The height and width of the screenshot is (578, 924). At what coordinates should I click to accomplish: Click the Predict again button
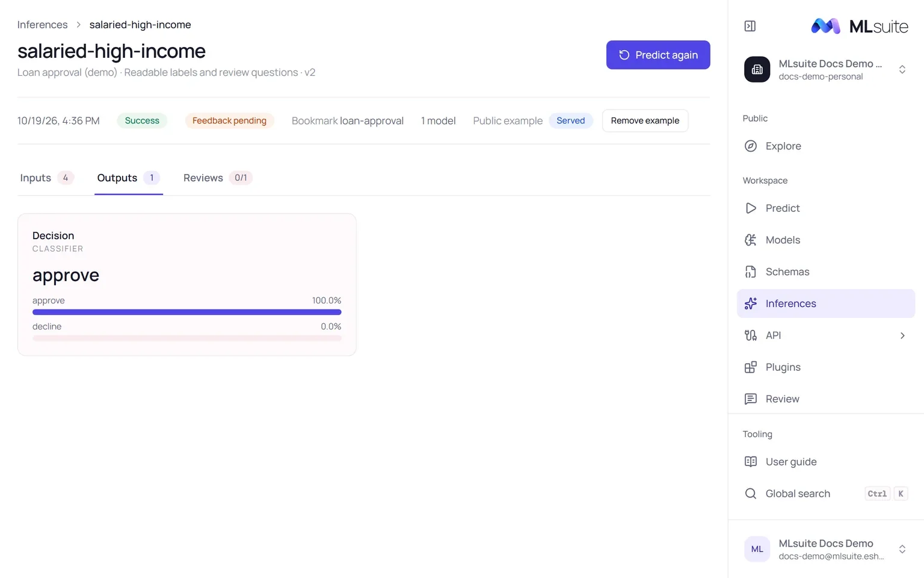point(658,55)
